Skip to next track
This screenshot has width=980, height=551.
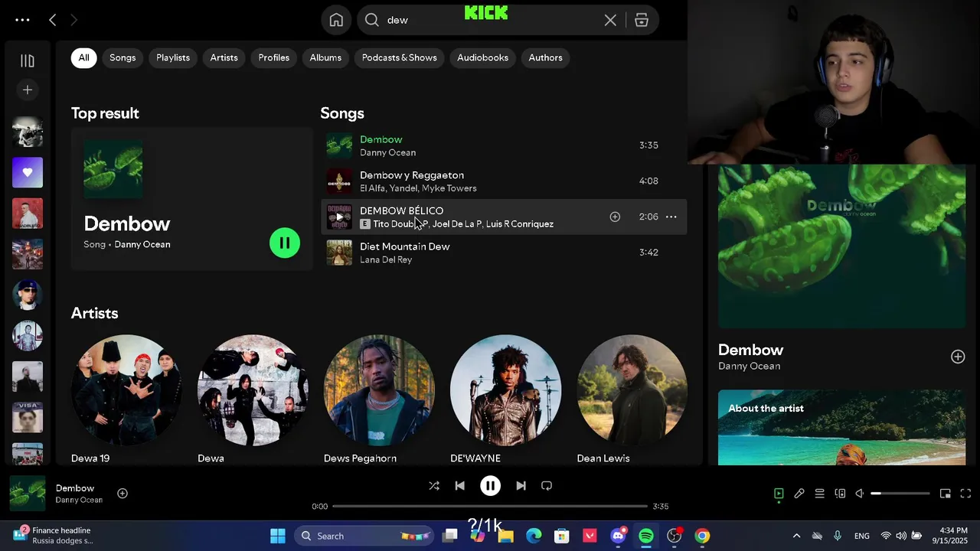point(521,486)
